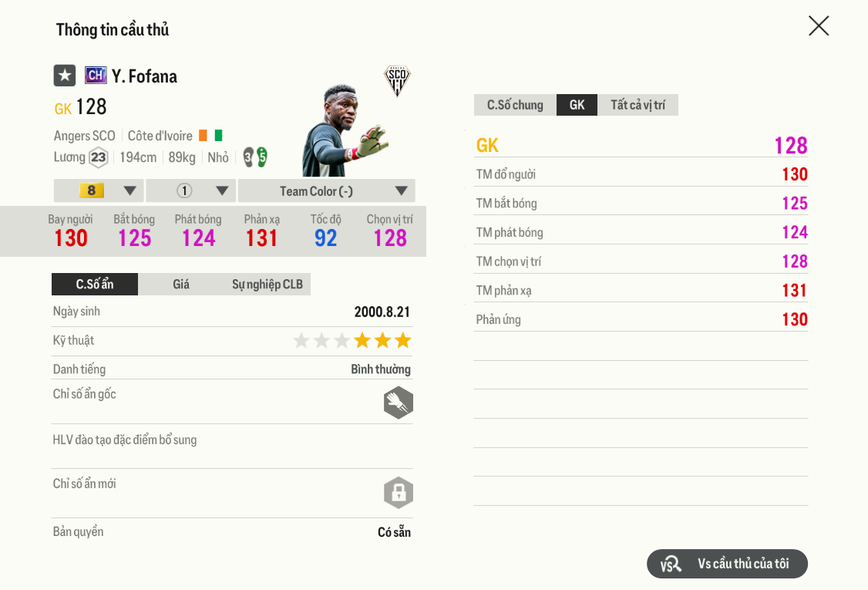
Task: Click the Y. Fofana player portrait
Action: point(338,133)
